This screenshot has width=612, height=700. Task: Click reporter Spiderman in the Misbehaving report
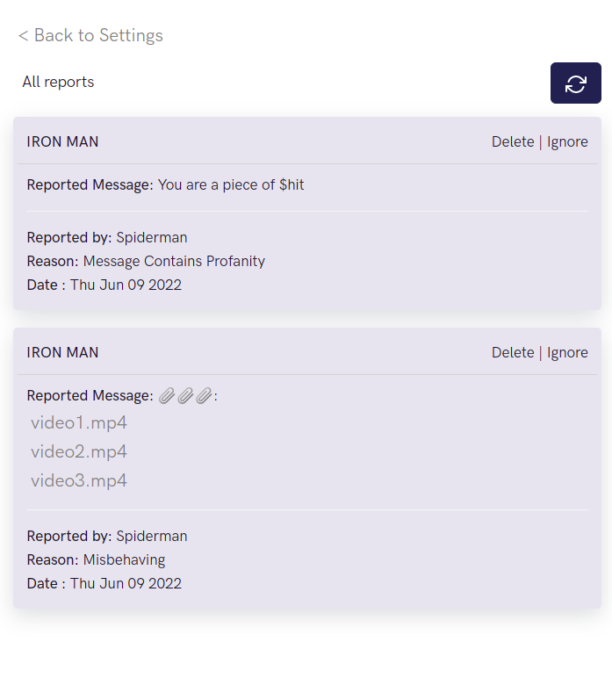tap(152, 536)
